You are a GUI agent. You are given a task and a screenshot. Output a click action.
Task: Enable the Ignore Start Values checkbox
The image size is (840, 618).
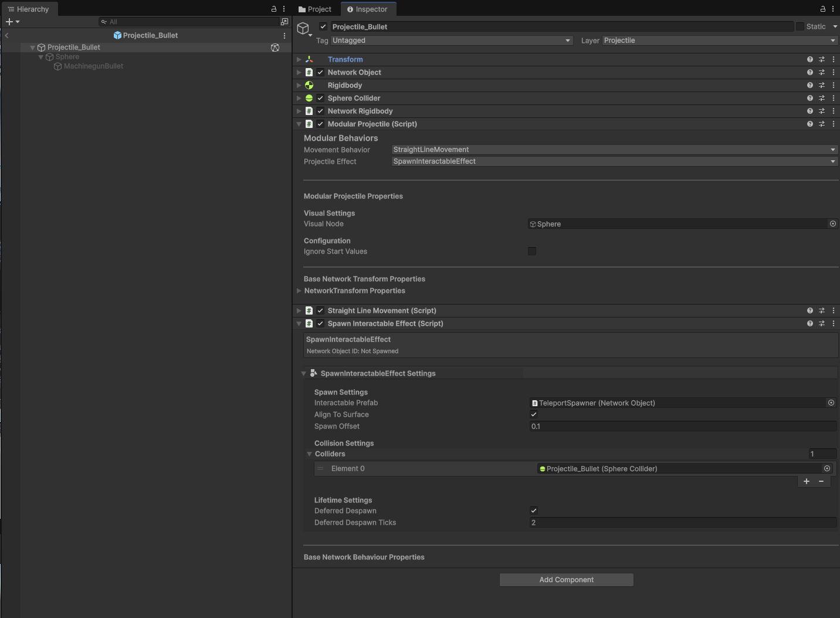(532, 251)
